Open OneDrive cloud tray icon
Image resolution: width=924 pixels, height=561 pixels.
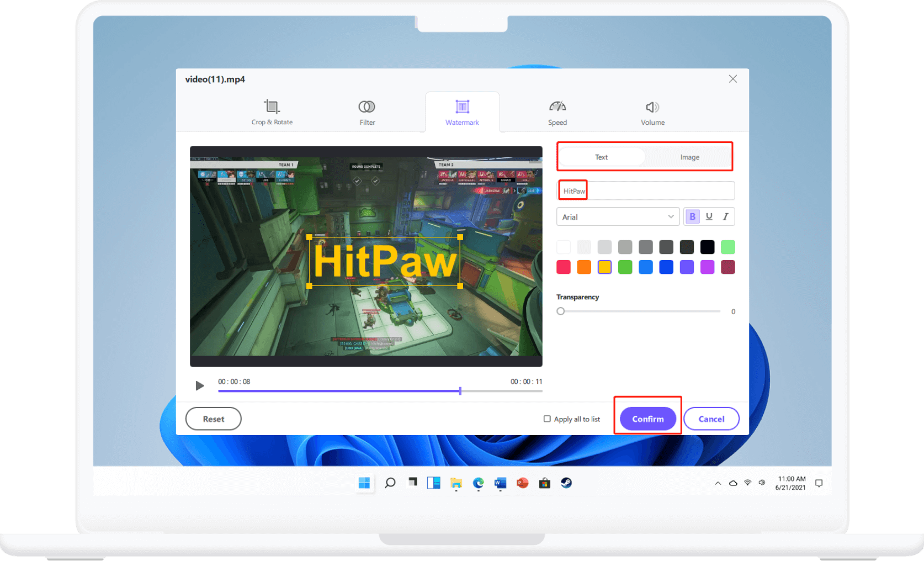point(733,483)
